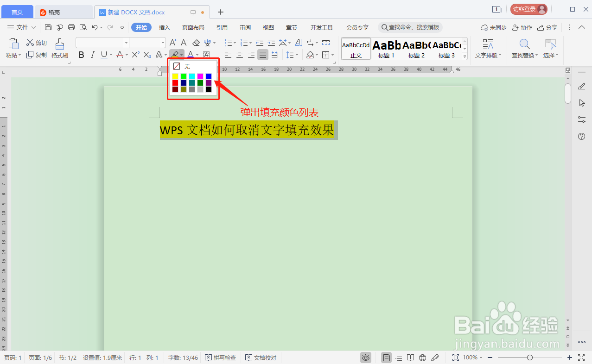
Task: Click the Print icon in quick access toolbar
Action: [71, 27]
